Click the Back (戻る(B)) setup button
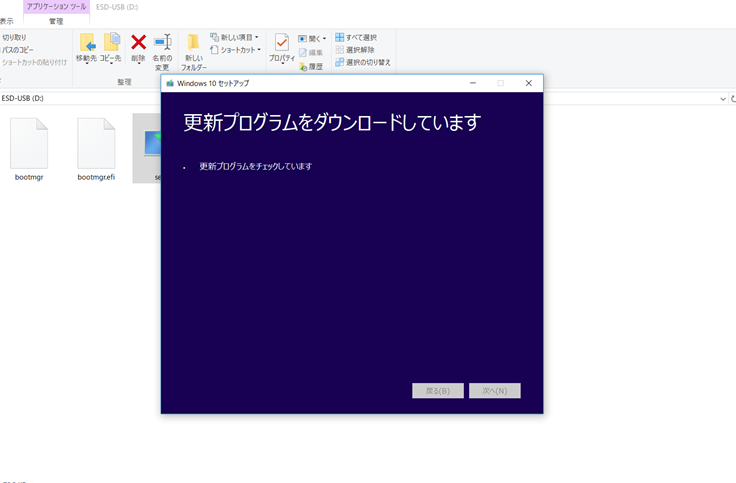736x483 pixels. (437, 391)
